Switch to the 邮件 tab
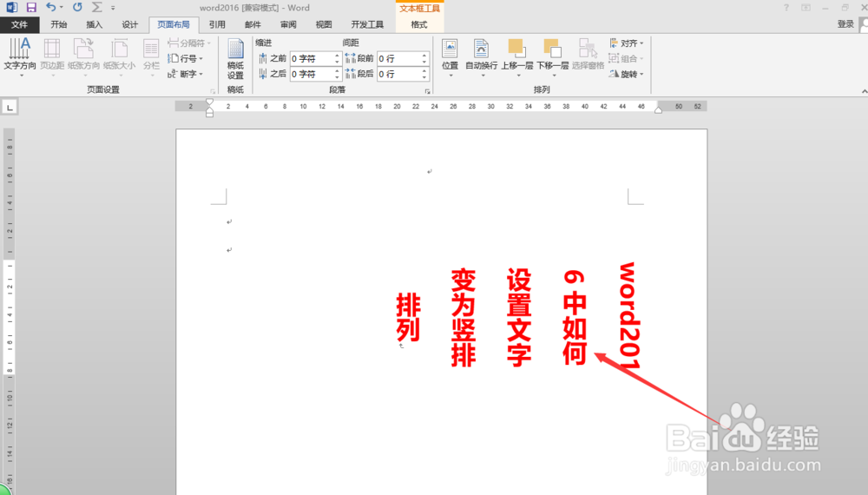The width and height of the screenshot is (868, 495). [253, 24]
